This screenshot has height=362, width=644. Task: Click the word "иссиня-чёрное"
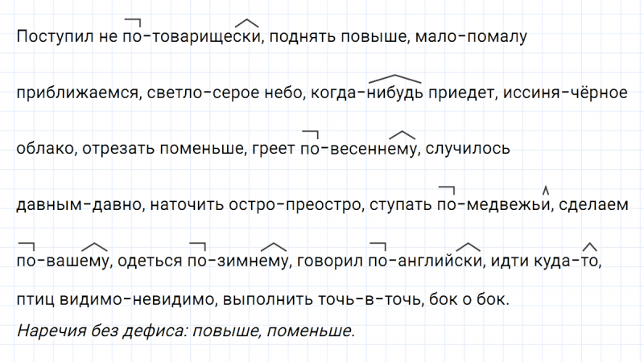coord(564,93)
